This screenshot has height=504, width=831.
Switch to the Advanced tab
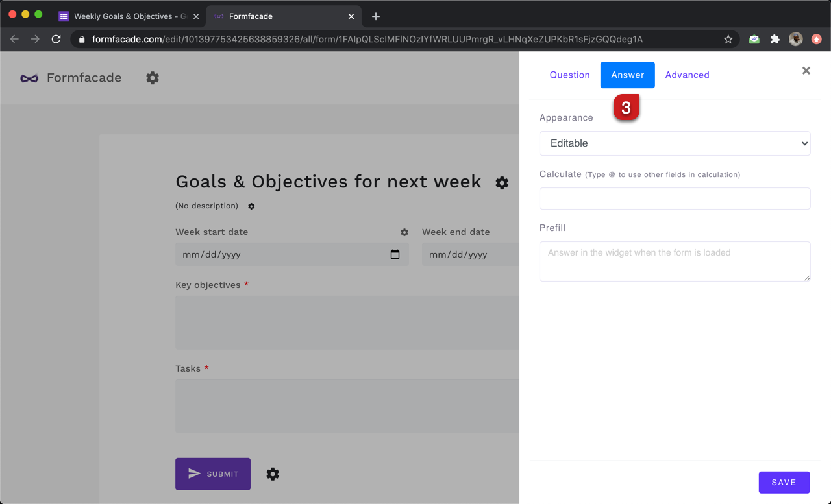pos(687,75)
